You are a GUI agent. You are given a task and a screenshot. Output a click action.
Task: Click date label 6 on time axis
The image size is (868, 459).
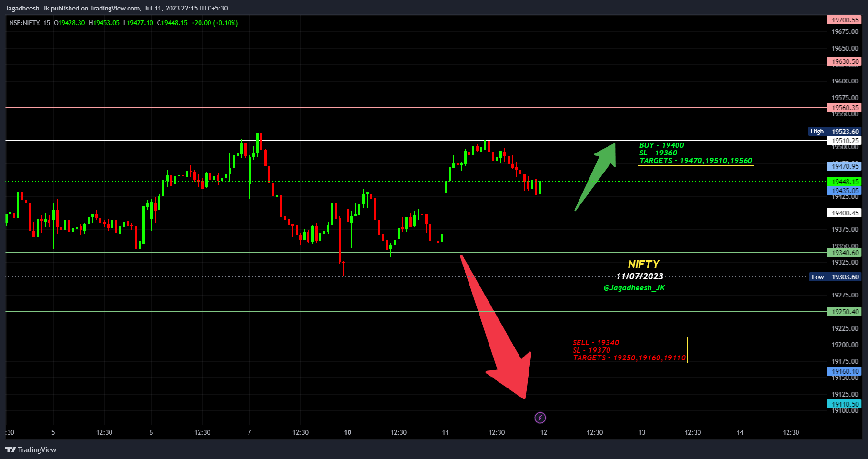151,432
